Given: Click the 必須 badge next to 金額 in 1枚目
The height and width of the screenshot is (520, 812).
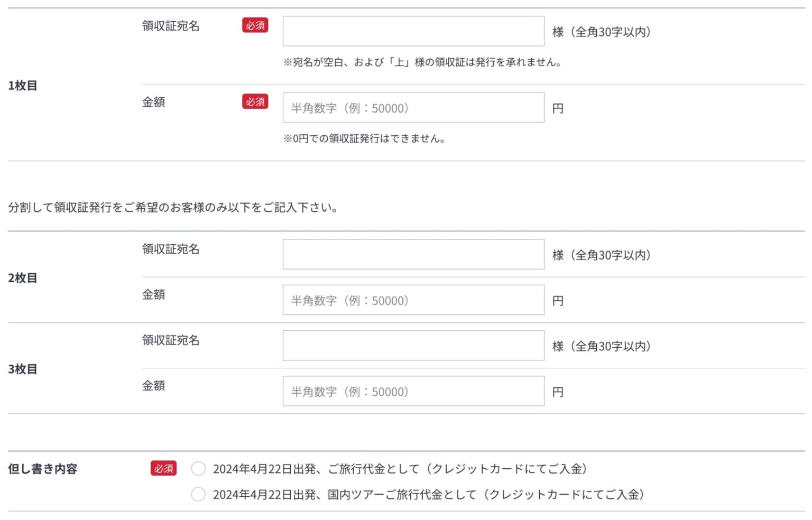Looking at the screenshot, I should point(255,101).
